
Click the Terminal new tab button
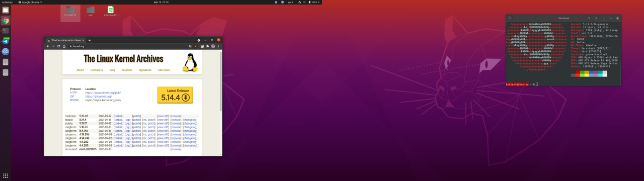pyautogui.click(x=510, y=18)
